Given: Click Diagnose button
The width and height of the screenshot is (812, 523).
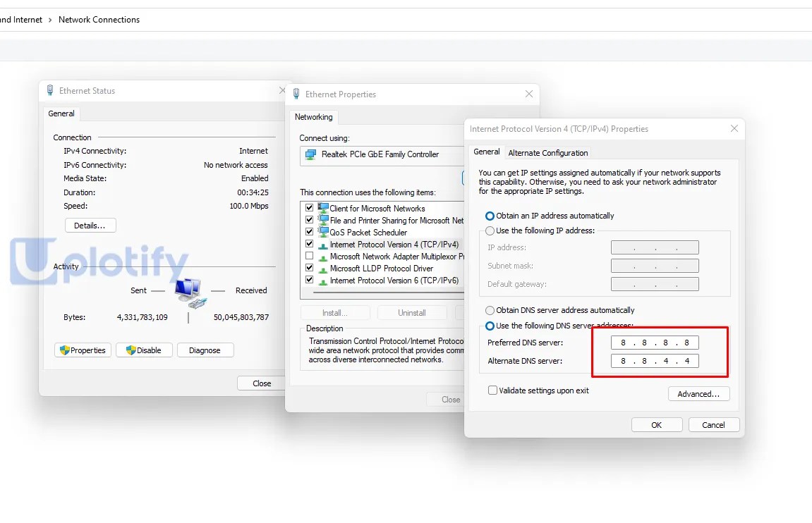Looking at the screenshot, I should pos(205,350).
